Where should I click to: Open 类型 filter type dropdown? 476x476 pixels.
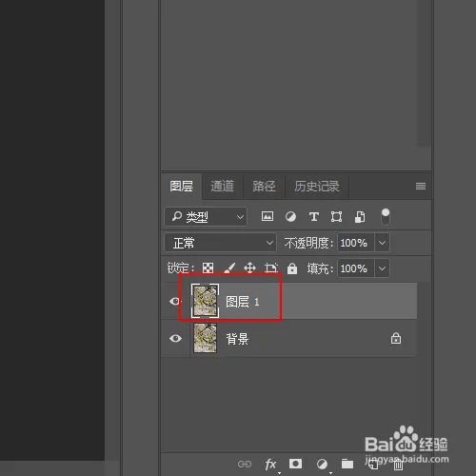click(x=206, y=217)
